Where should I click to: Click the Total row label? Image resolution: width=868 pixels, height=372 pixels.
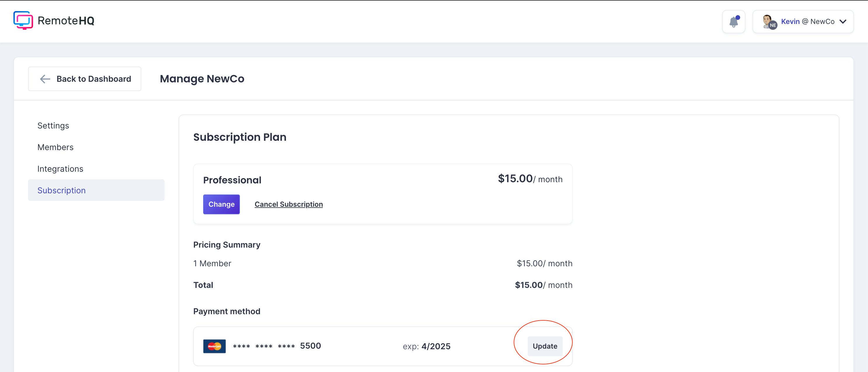(x=203, y=285)
